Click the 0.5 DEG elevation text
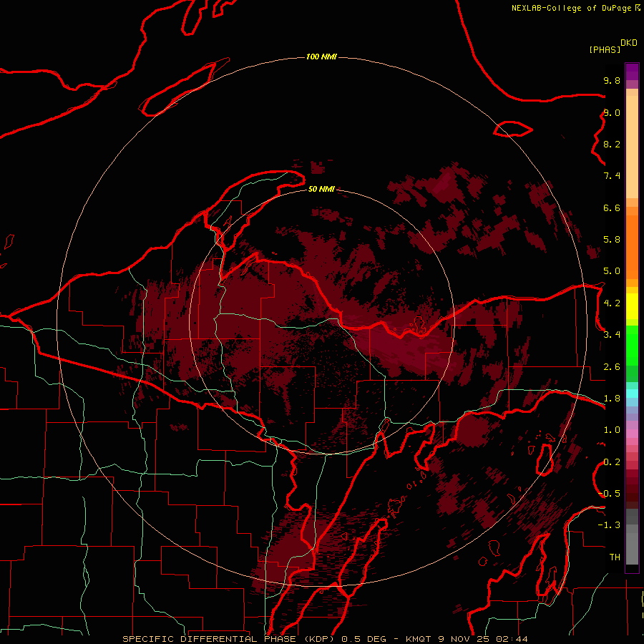The width and height of the screenshot is (644, 644). point(364,639)
